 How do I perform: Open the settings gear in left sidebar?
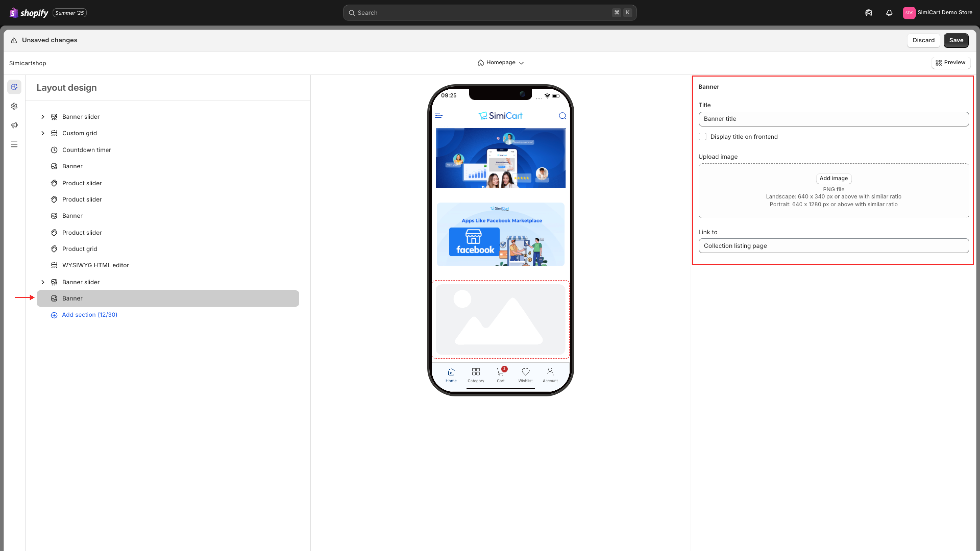pyautogui.click(x=15, y=106)
